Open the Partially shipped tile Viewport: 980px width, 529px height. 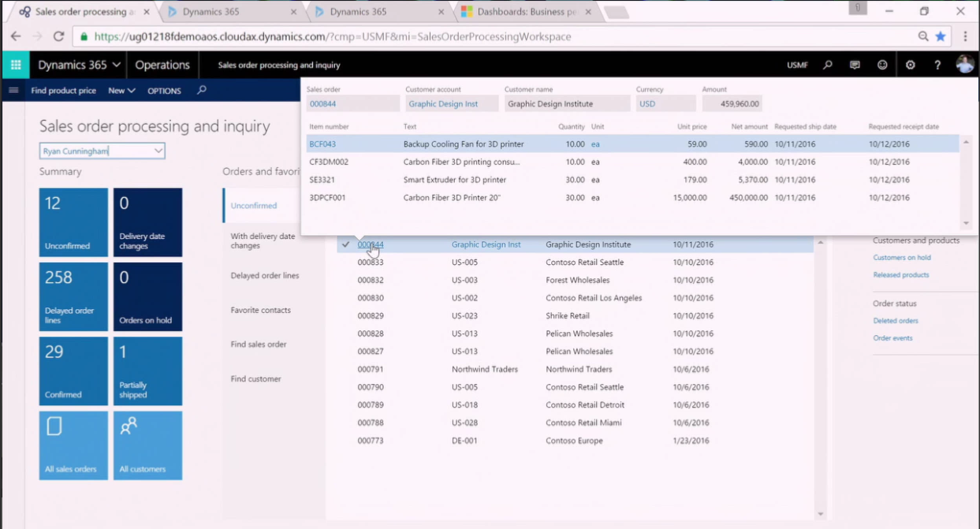pos(147,371)
